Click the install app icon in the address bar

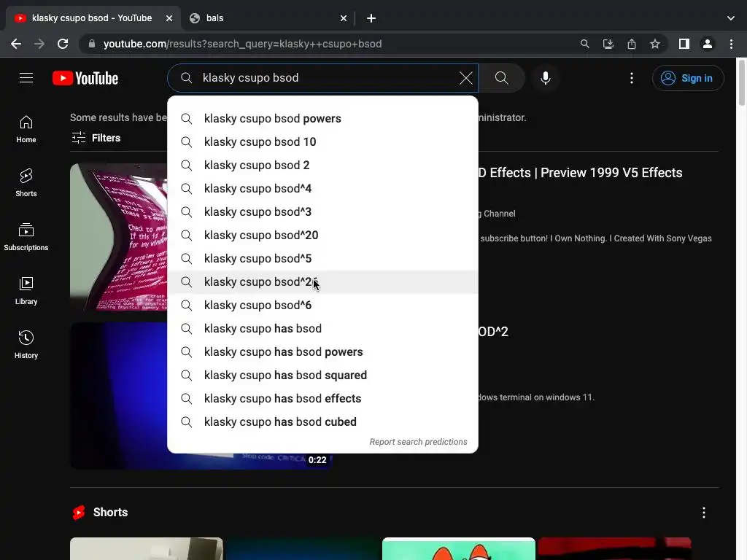click(x=608, y=44)
